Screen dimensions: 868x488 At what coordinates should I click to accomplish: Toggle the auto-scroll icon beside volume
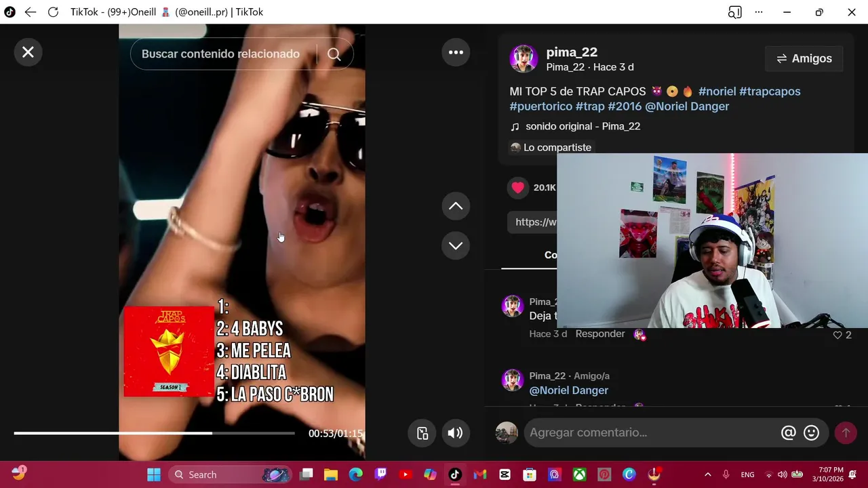point(422,433)
